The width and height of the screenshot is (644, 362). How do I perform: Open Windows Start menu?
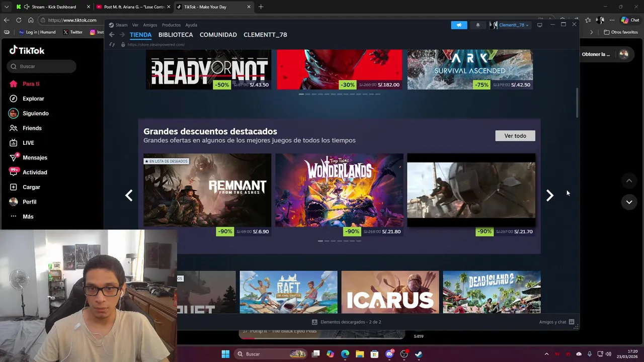coord(225,354)
